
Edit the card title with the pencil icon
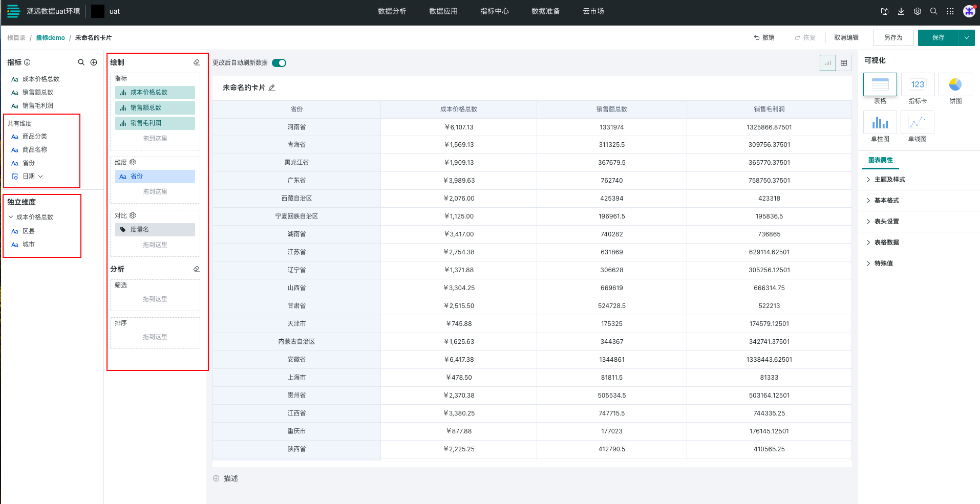[272, 88]
